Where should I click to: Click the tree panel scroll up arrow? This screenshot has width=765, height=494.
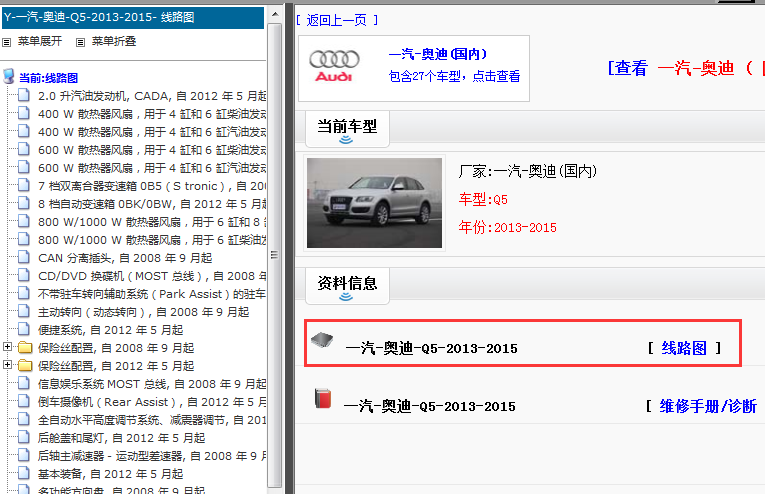(275, 14)
